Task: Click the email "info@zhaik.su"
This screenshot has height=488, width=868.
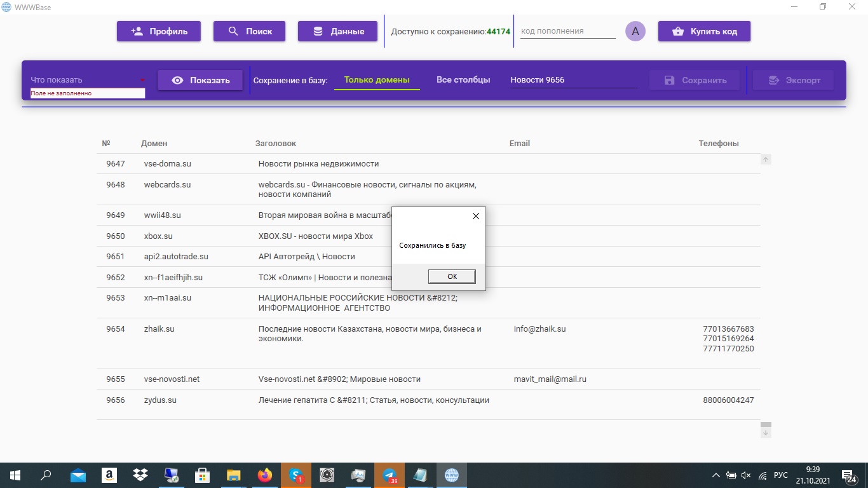Action: click(539, 329)
